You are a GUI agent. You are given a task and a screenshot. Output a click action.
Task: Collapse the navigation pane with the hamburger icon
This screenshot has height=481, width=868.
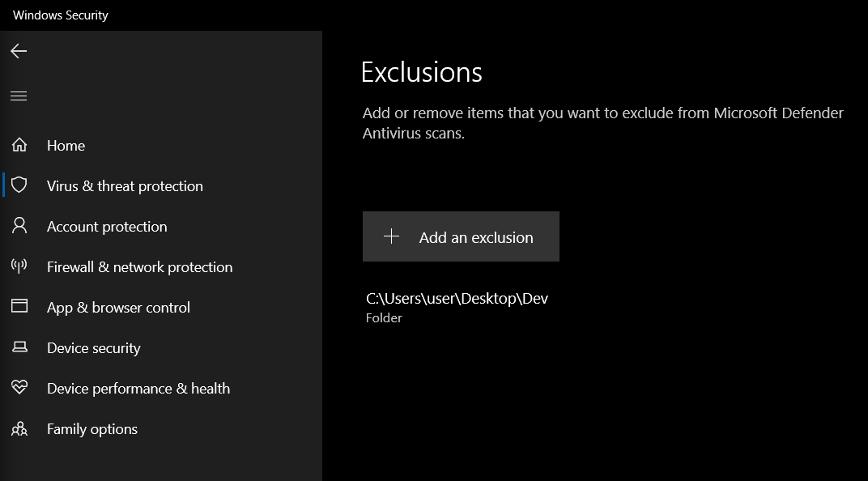(18, 96)
